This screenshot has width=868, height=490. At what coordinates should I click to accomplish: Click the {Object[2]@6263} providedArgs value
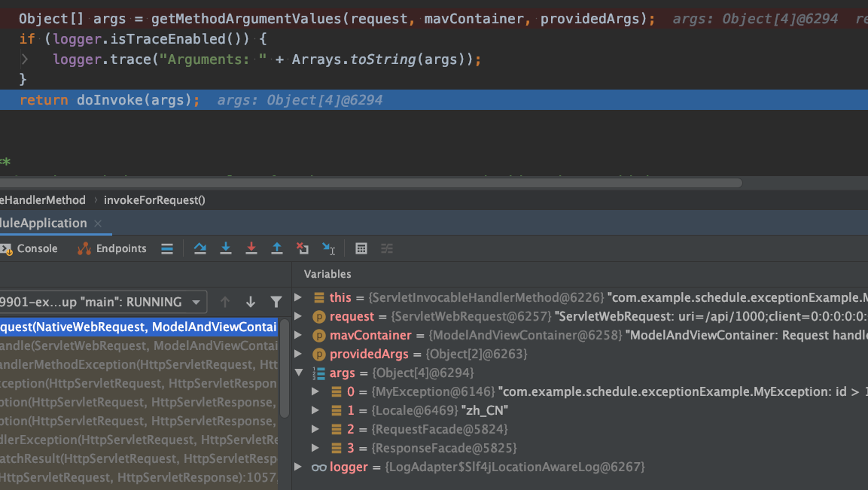click(477, 354)
